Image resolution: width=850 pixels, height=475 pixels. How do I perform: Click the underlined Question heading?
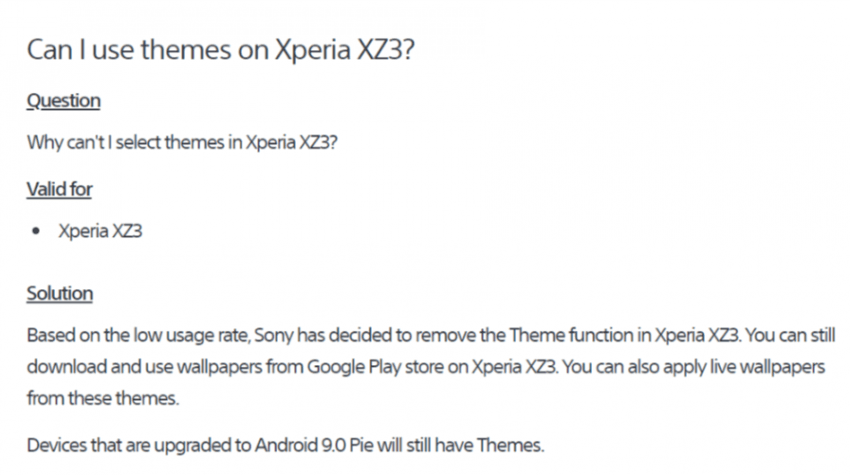click(63, 101)
